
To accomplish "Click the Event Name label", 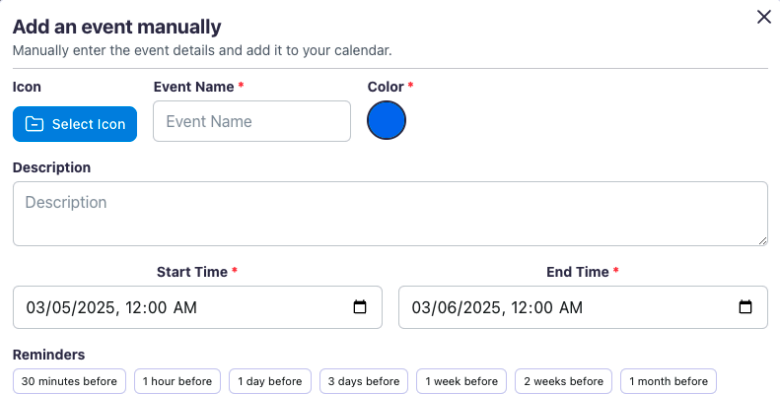I will pos(194,87).
